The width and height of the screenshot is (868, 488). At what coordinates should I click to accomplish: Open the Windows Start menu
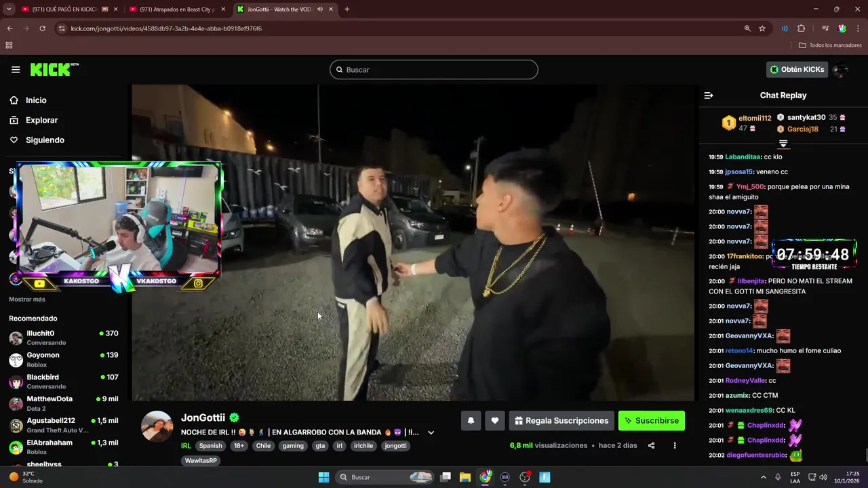point(324,477)
